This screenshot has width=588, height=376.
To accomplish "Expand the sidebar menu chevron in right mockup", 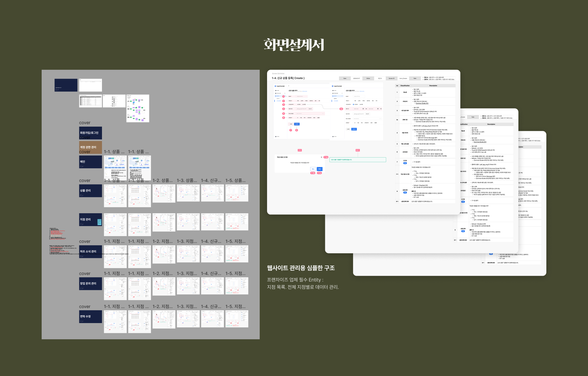I will pyautogui.click(x=342, y=93).
